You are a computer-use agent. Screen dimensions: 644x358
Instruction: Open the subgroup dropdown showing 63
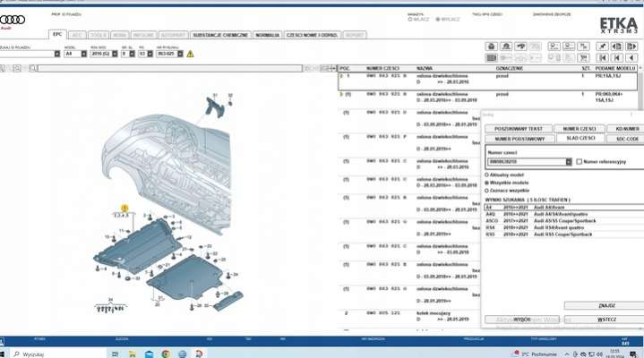coord(150,54)
